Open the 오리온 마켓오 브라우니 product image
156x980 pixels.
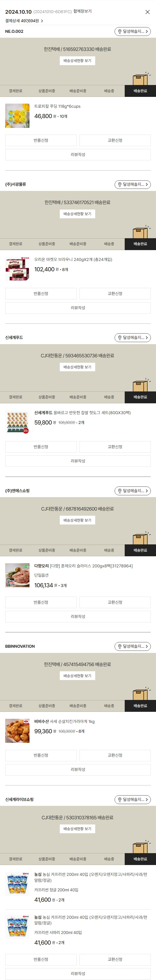(x=17, y=269)
